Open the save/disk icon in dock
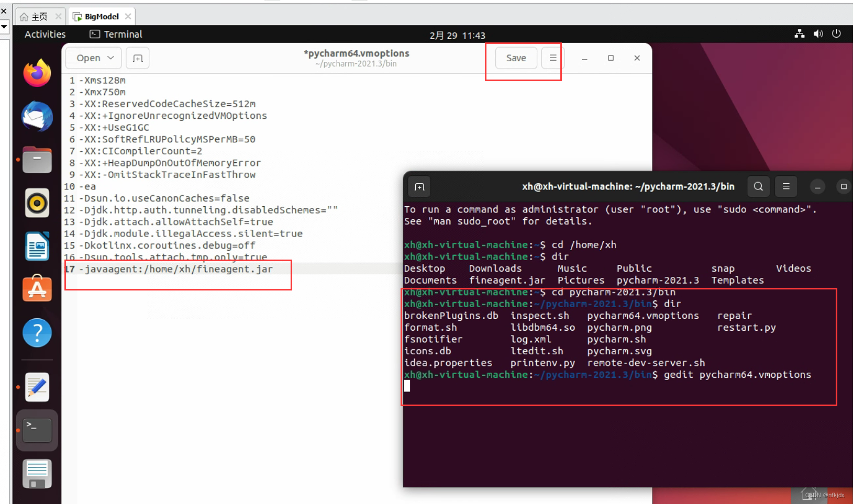This screenshot has height=504, width=853. point(37,474)
